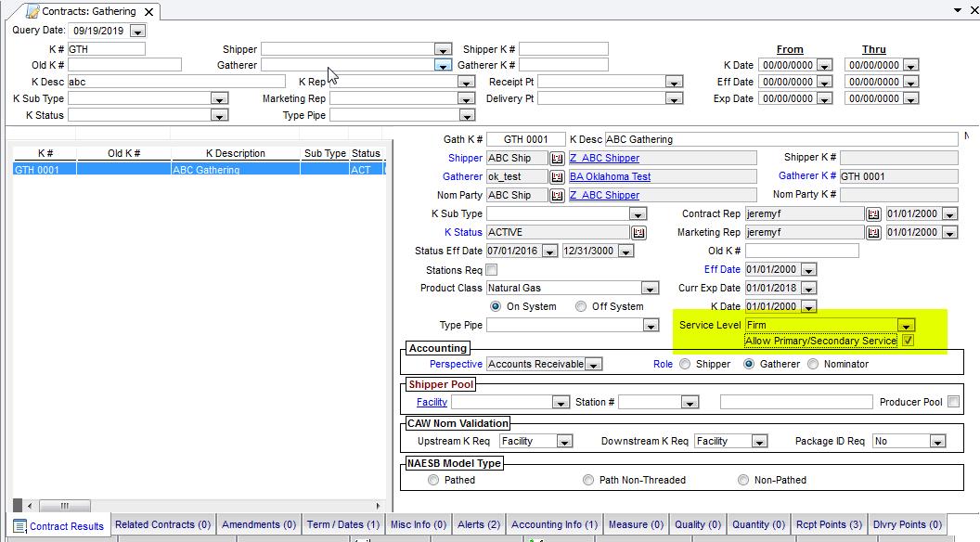Open lookup icon next to Nom Party field
The image size is (980, 542).
point(557,196)
